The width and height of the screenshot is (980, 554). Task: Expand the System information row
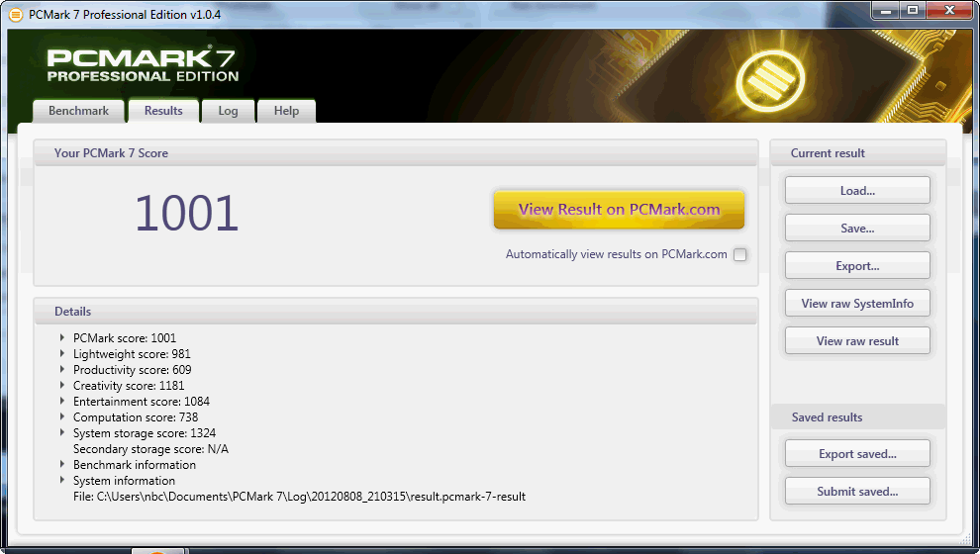tap(62, 480)
